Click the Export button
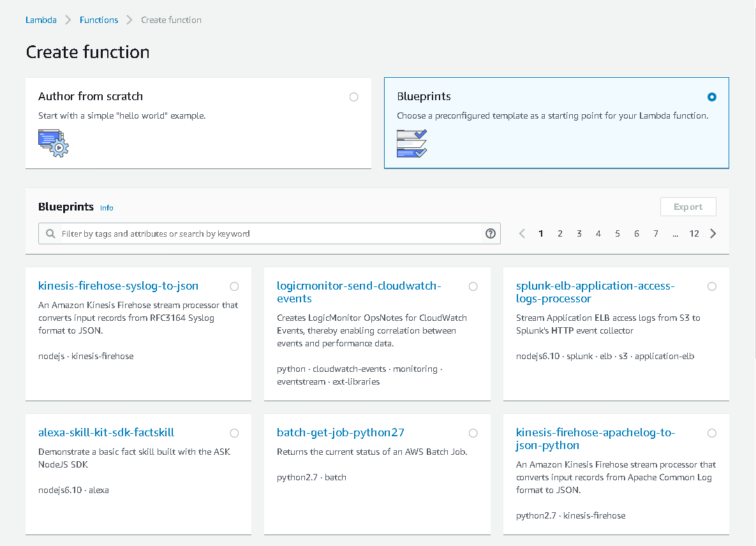The width and height of the screenshot is (756, 546). (x=688, y=207)
